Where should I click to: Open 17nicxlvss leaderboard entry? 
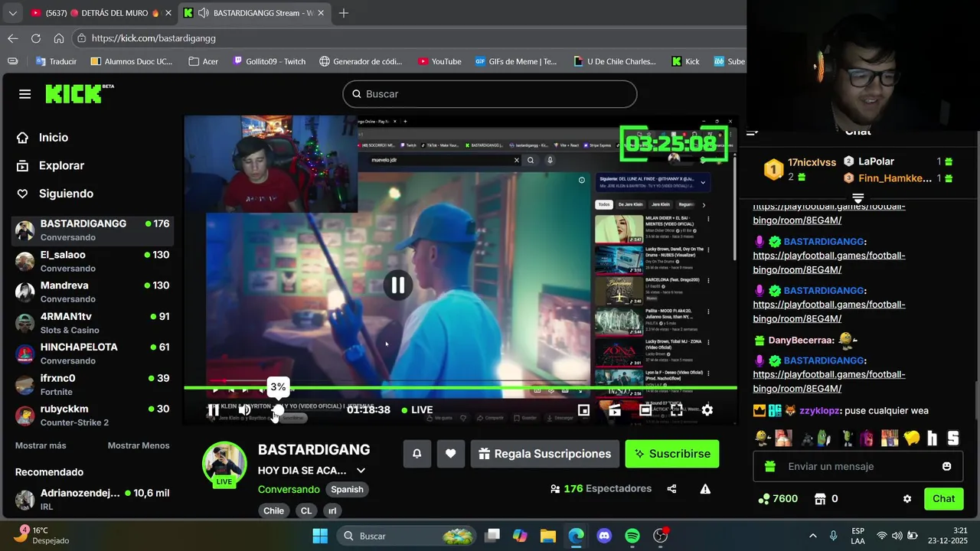(801, 169)
